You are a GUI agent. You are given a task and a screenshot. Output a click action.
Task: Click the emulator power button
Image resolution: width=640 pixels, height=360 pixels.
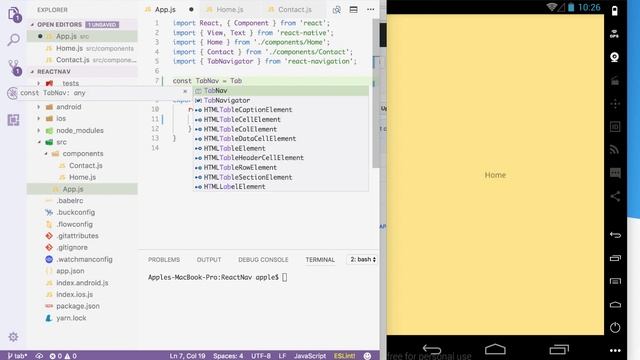(x=615, y=327)
